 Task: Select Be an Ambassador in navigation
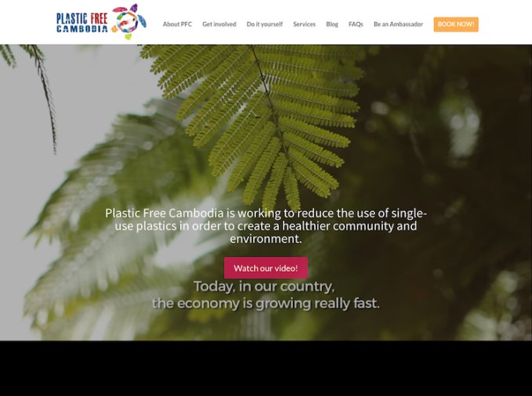(398, 24)
